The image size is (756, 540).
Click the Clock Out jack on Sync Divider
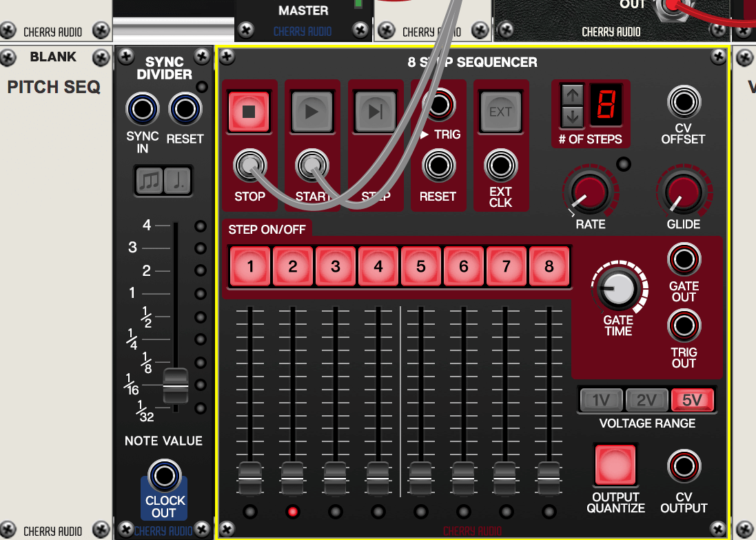(164, 476)
